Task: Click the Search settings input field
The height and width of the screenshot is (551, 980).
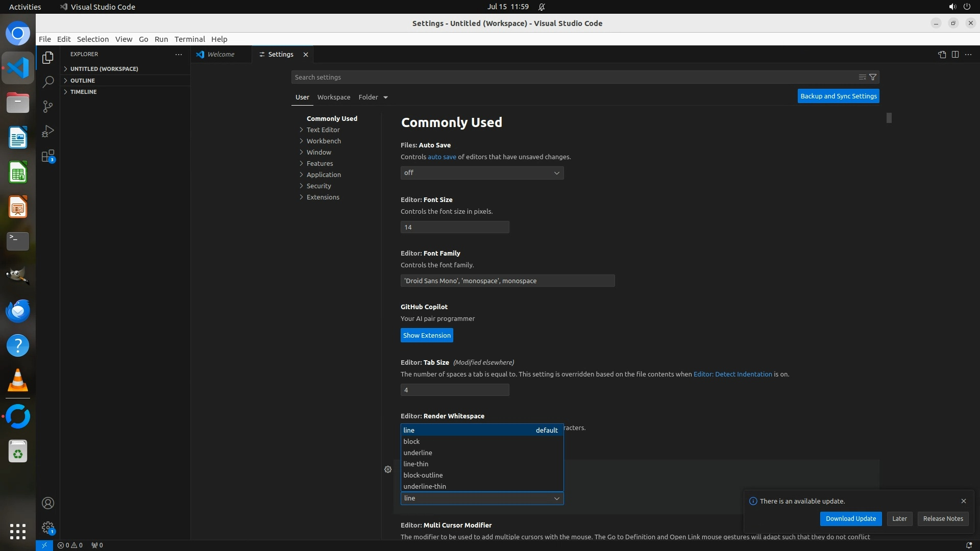Action: [x=572, y=77]
